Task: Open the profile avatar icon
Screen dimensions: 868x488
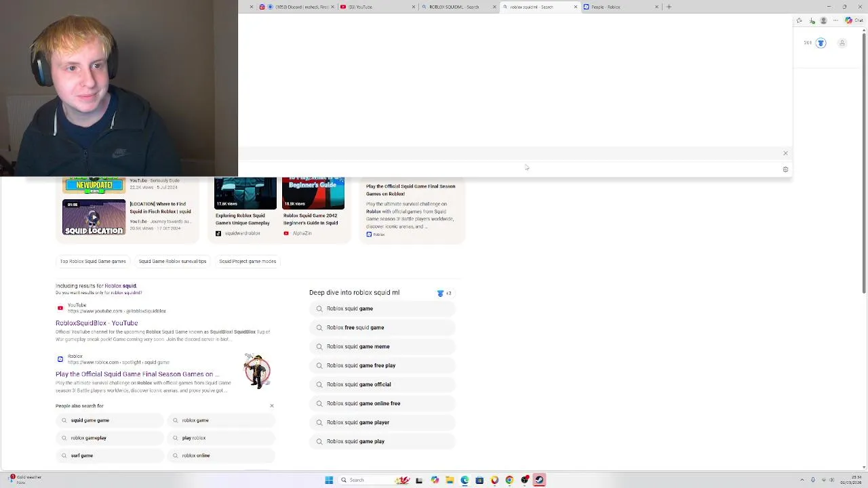Action: [x=842, y=43]
